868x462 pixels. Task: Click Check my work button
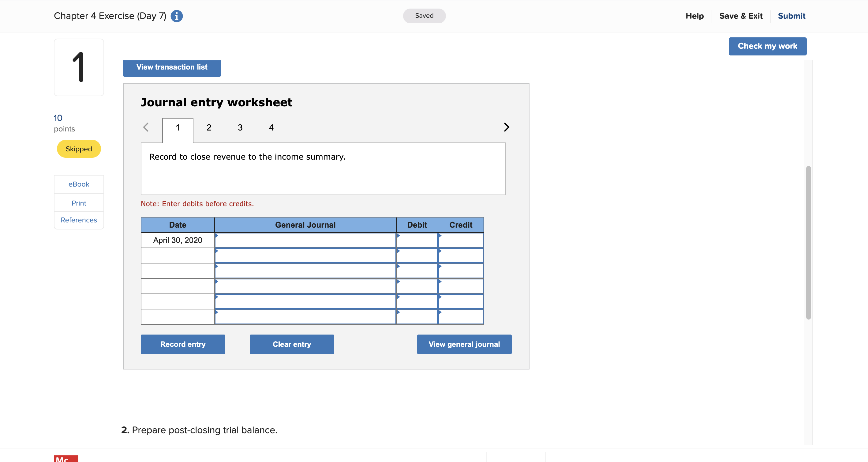(767, 46)
